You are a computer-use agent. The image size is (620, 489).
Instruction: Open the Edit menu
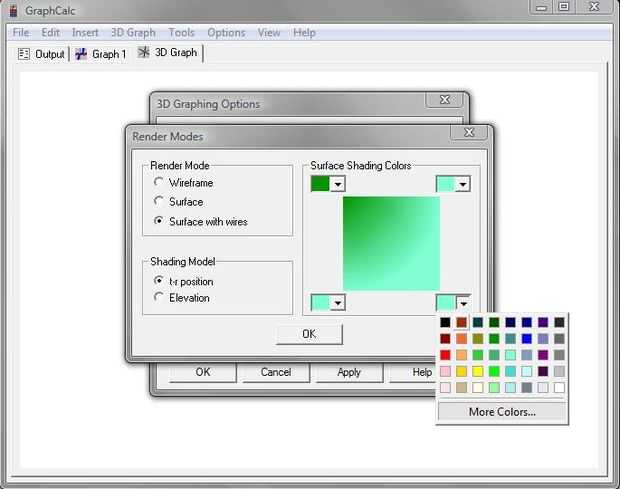point(51,32)
